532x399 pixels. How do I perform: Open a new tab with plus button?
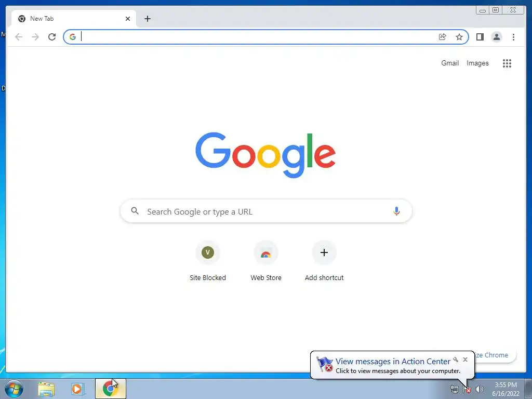coord(147,19)
